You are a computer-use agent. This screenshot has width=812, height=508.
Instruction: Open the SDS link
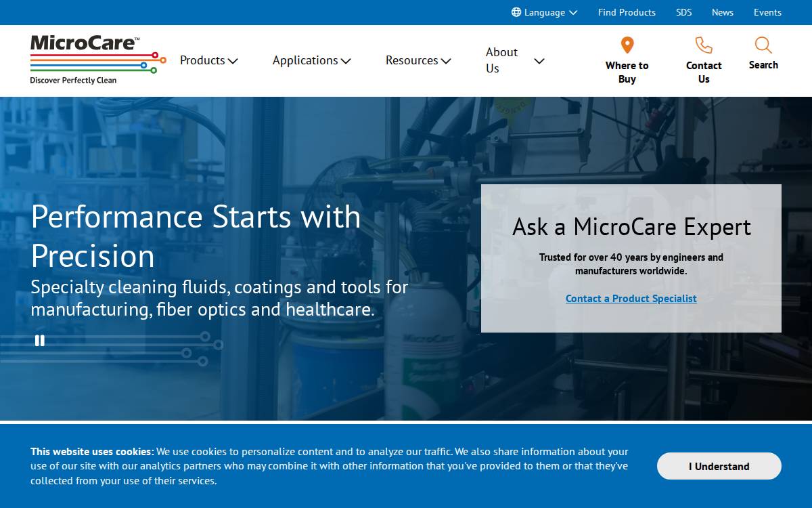(683, 12)
